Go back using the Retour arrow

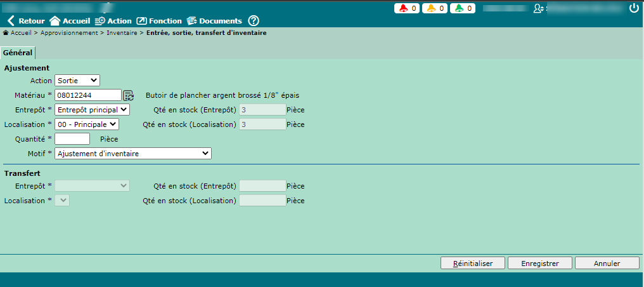tap(25, 21)
